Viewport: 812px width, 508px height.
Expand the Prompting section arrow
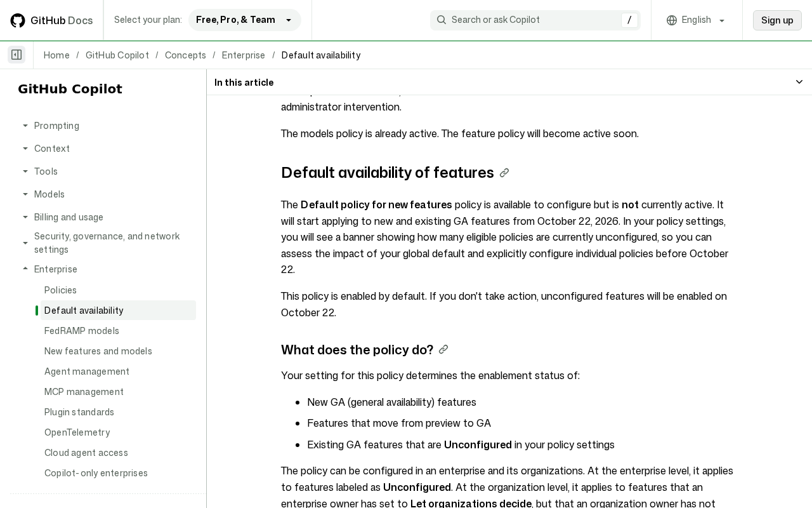[25, 126]
